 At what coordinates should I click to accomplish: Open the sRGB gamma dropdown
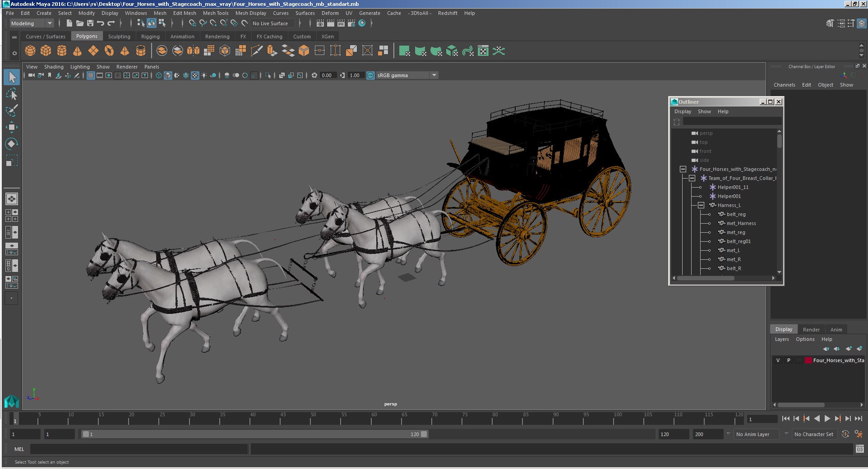coord(407,75)
